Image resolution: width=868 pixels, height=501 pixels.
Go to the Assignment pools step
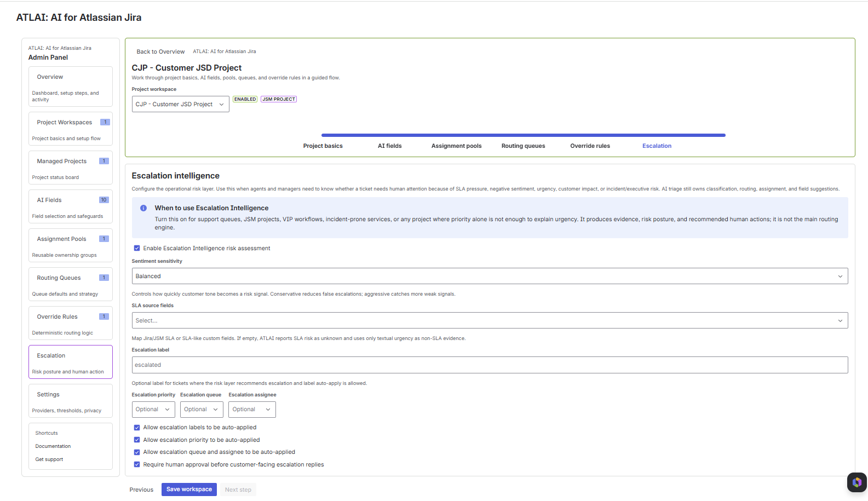click(457, 146)
